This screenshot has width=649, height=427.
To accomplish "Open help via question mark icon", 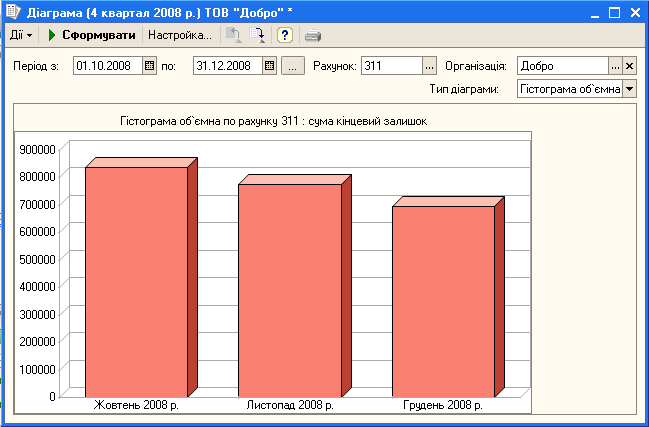I will coord(285,35).
